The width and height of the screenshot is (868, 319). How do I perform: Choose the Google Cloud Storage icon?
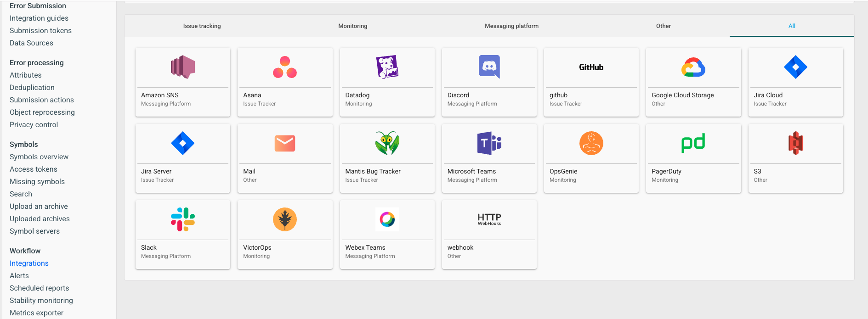[x=693, y=67]
